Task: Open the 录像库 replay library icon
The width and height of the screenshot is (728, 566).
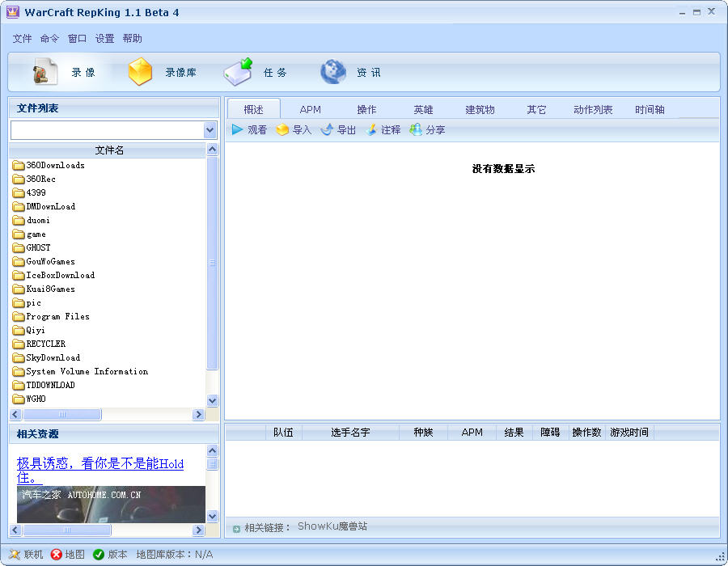Action: click(141, 73)
